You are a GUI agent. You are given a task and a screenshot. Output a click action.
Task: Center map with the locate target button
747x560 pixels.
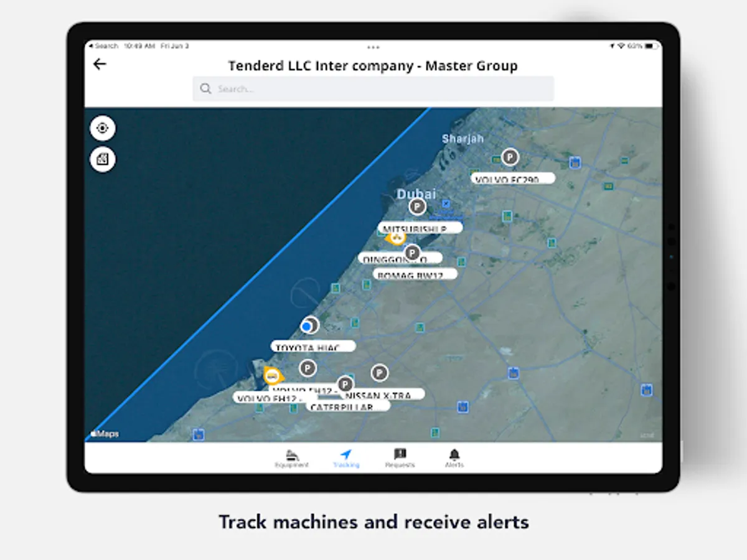pos(103,128)
